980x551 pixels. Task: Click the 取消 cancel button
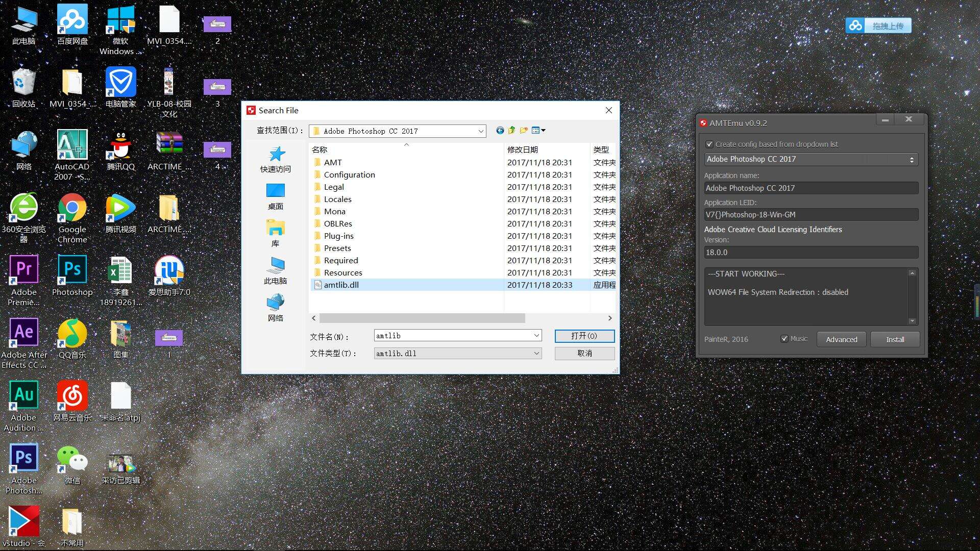point(584,353)
